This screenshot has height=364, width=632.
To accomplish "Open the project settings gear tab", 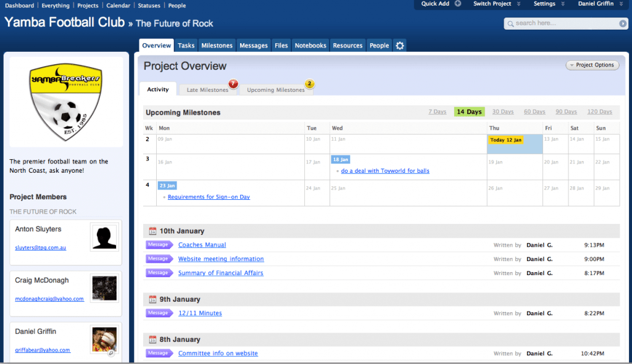I will coord(400,46).
